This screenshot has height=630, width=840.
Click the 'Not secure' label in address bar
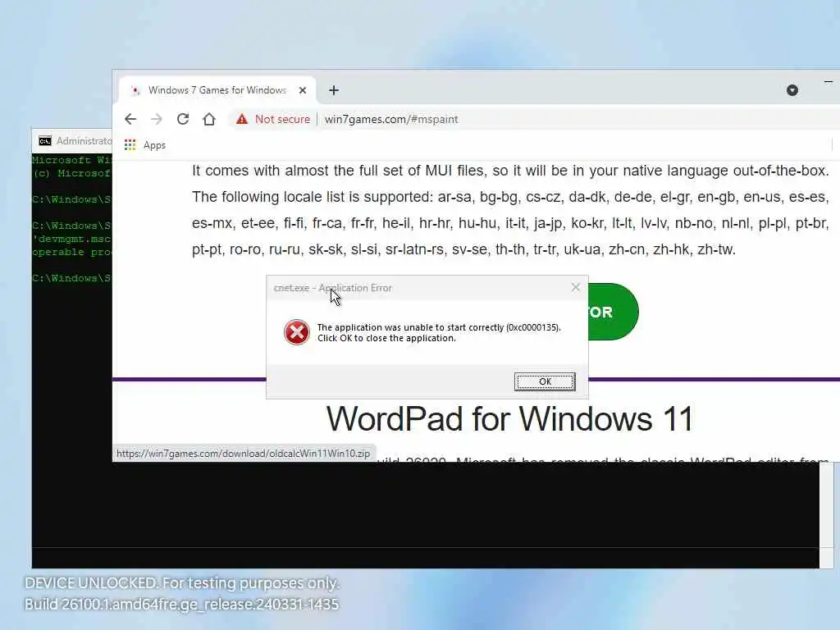(x=282, y=119)
